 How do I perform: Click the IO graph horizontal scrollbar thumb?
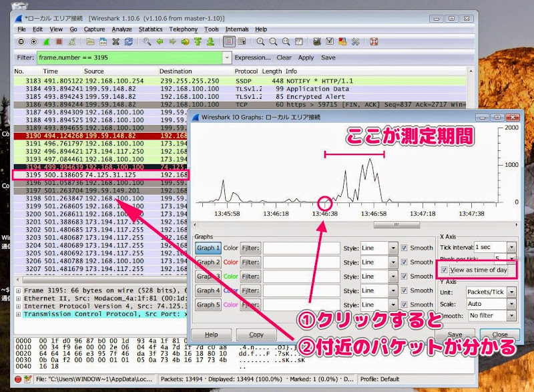tap(396, 225)
